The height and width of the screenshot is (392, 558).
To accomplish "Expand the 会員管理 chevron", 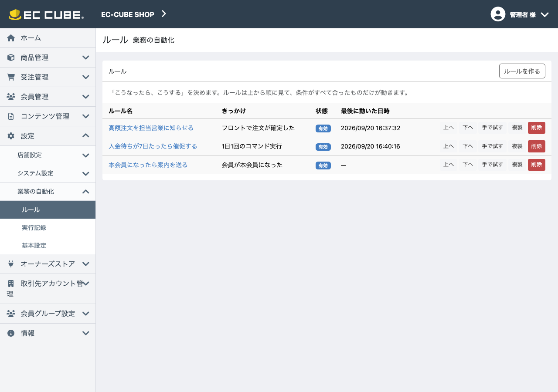I will [x=86, y=97].
